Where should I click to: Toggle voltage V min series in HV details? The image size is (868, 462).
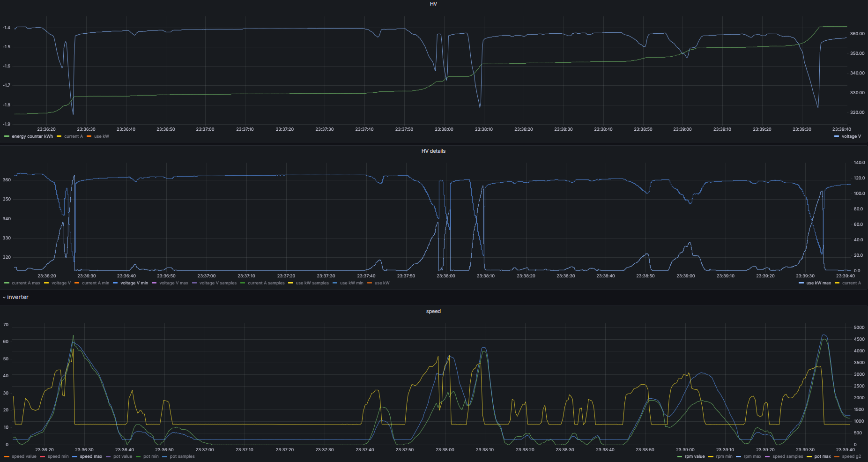(134, 283)
